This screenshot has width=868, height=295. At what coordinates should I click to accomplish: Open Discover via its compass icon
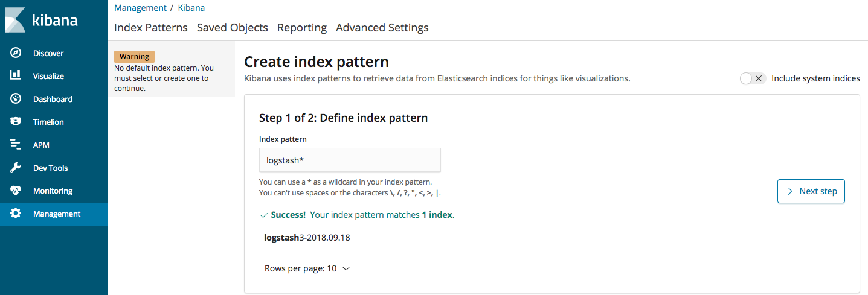(x=16, y=53)
